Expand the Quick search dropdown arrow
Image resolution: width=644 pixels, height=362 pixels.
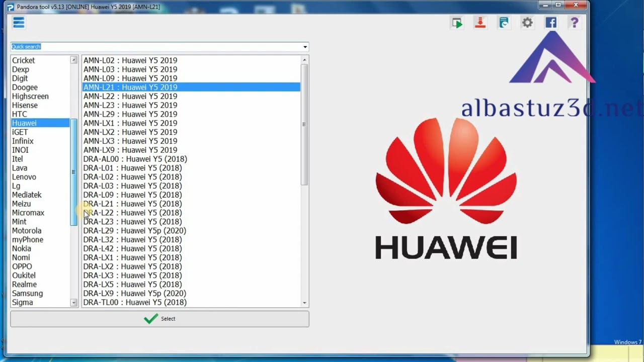pos(305,47)
